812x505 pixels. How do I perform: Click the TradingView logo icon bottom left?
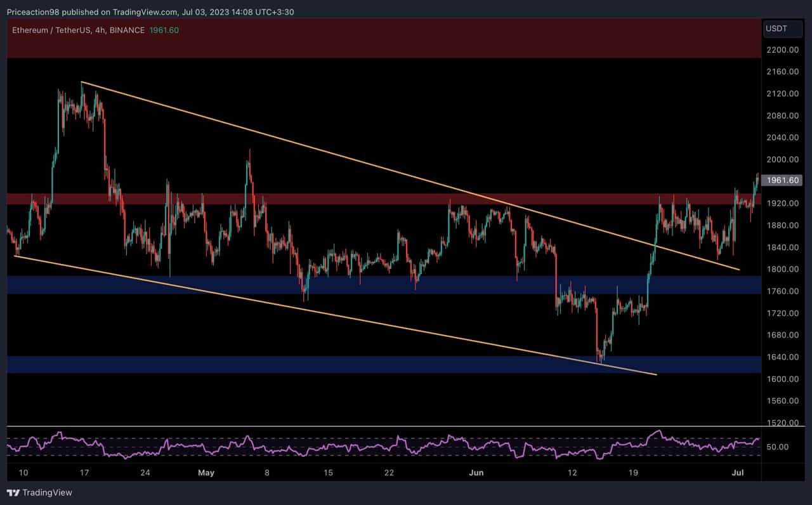click(13, 492)
